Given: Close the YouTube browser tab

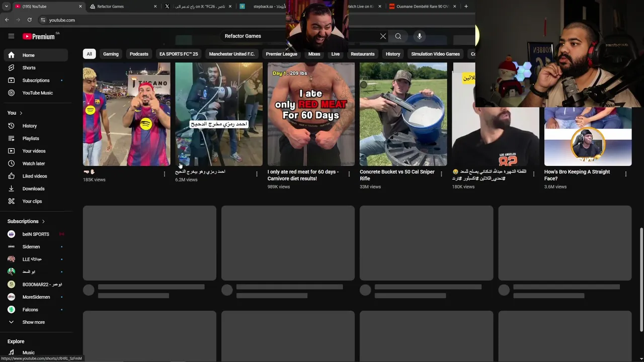Looking at the screenshot, I should point(80,7).
